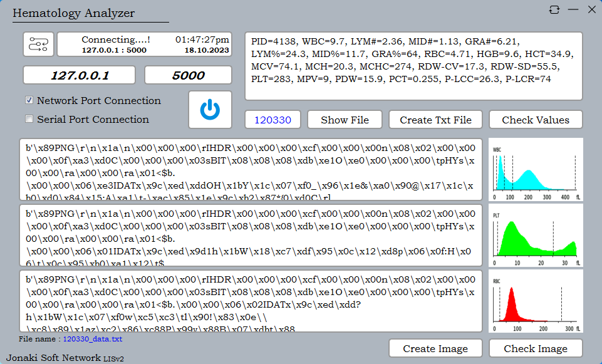
Task: Click the Hematology Analyzer title
Action: pyautogui.click(x=74, y=13)
